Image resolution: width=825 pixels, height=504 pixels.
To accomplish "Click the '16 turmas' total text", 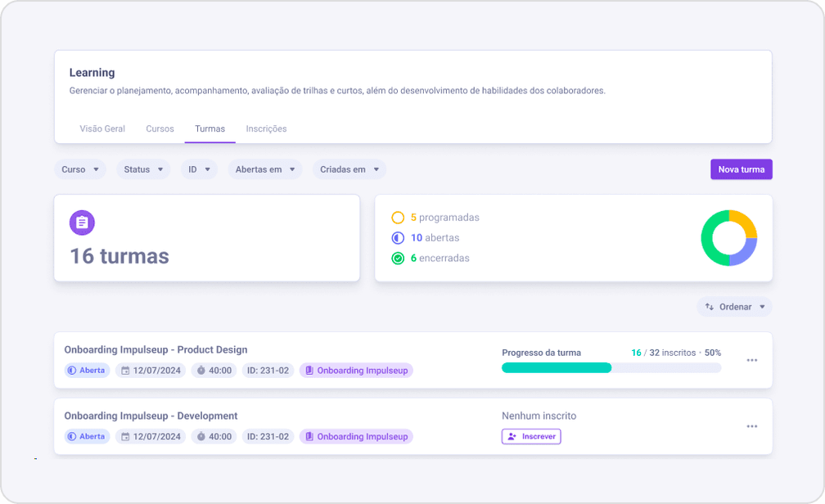I will tap(119, 256).
